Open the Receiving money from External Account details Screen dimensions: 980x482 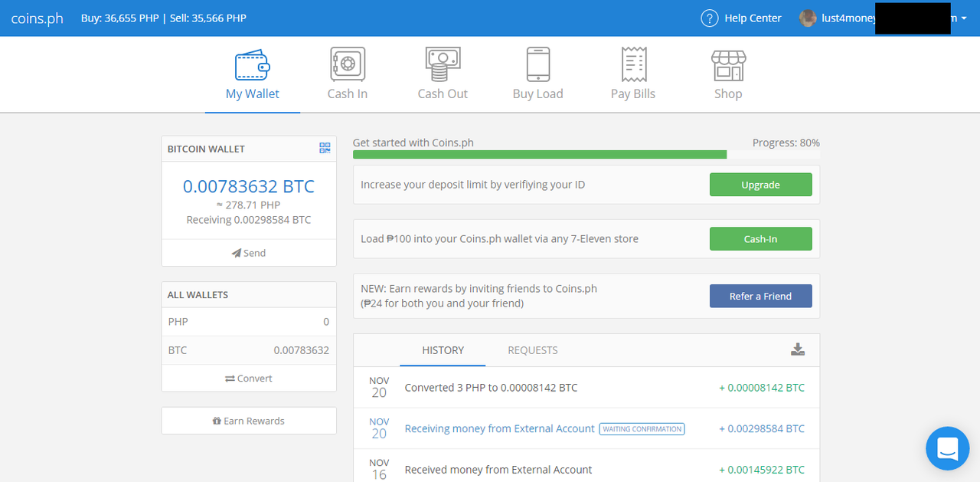point(498,428)
